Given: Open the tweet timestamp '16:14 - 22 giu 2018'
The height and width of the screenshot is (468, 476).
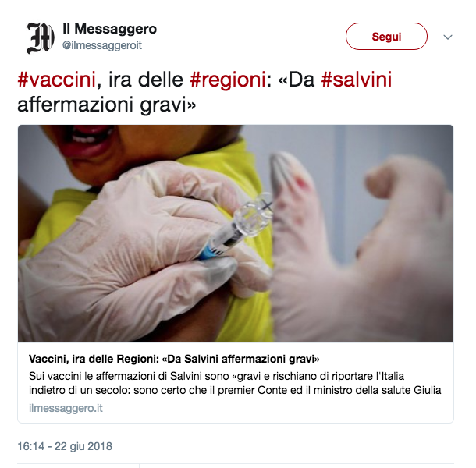Looking at the screenshot, I should [65, 446].
